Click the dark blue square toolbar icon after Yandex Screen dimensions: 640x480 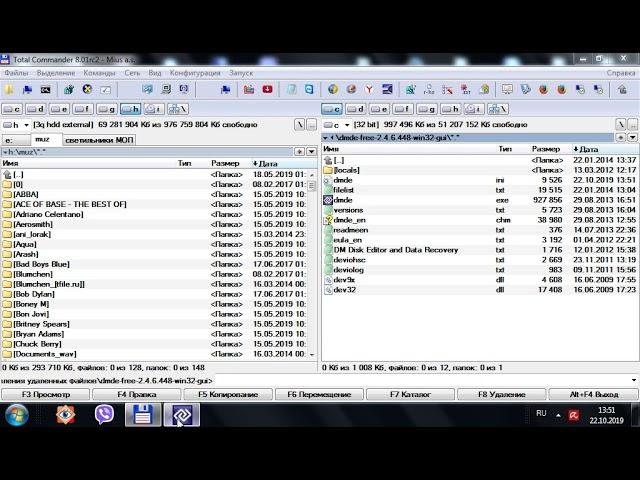[x=387, y=89]
